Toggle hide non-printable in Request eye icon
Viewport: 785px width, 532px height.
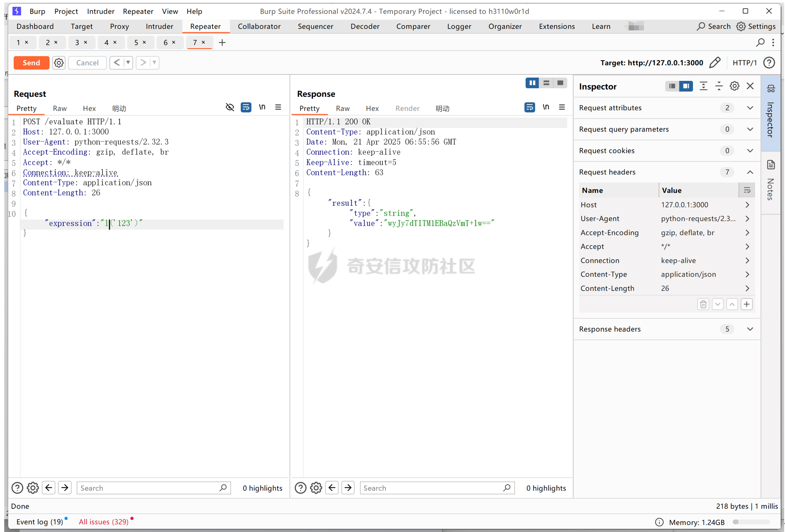[230, 107]
